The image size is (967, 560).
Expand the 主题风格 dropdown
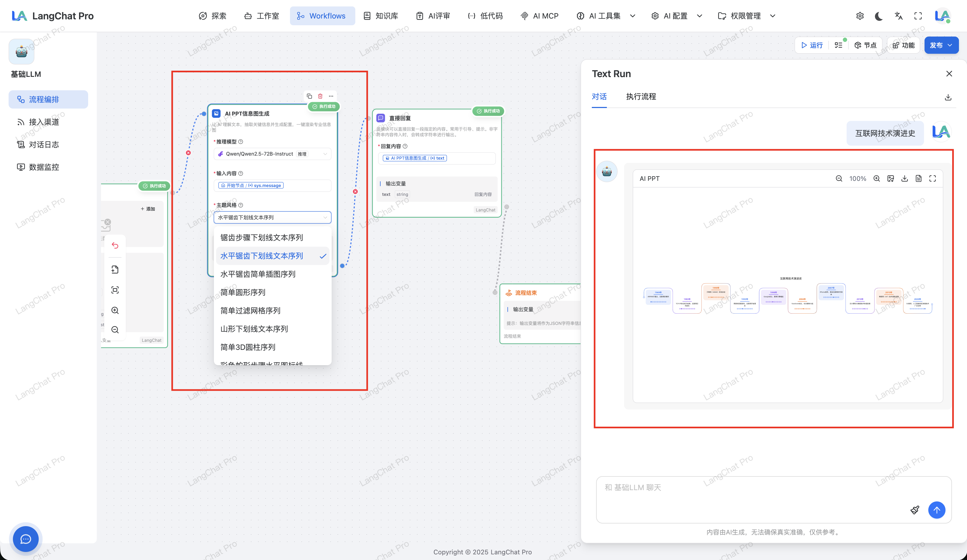tap(272, 217)
